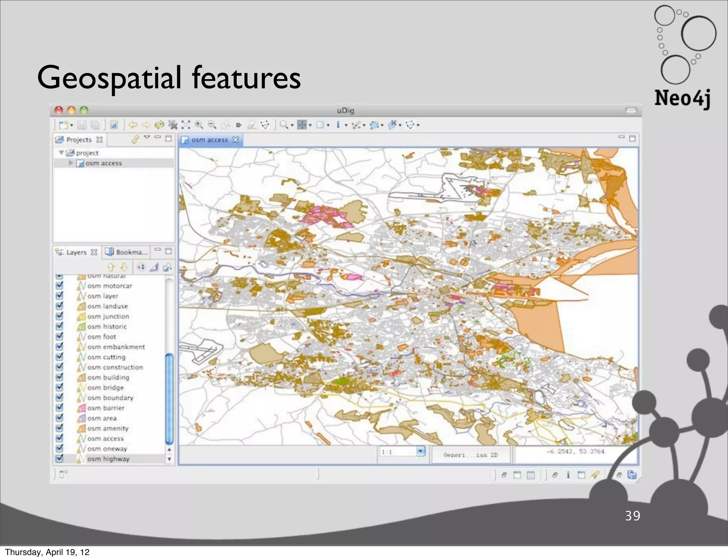This screenshot has width=728, height=560.
Task: Select the Info tool icon
Action: point(338,125)
